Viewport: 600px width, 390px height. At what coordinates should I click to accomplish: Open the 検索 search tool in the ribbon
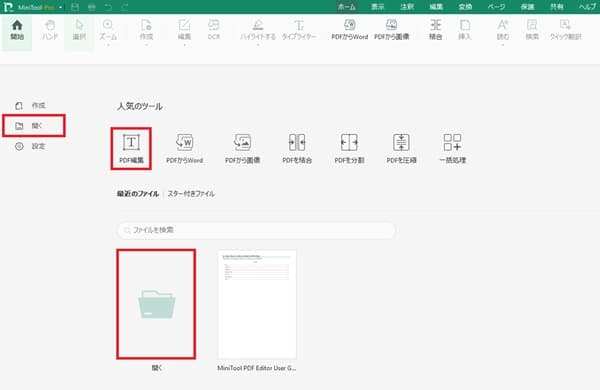click(532, 30)
